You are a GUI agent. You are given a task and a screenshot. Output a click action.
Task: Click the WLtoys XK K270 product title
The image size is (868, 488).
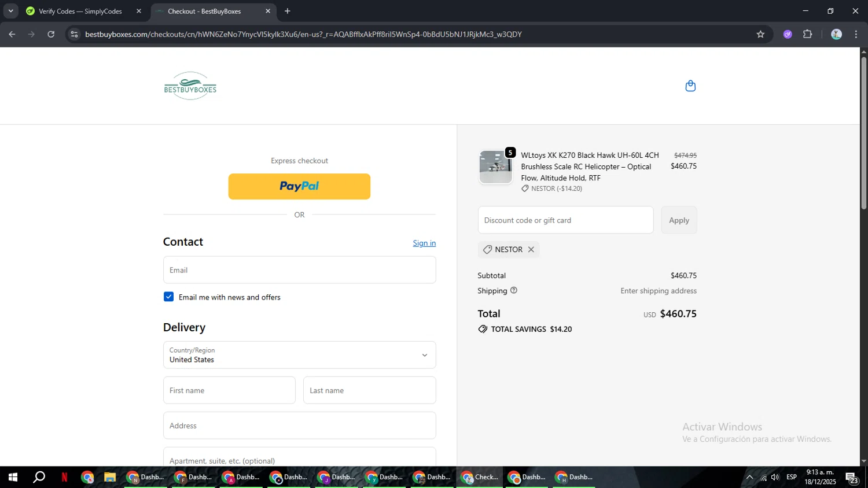coord(590,167)
